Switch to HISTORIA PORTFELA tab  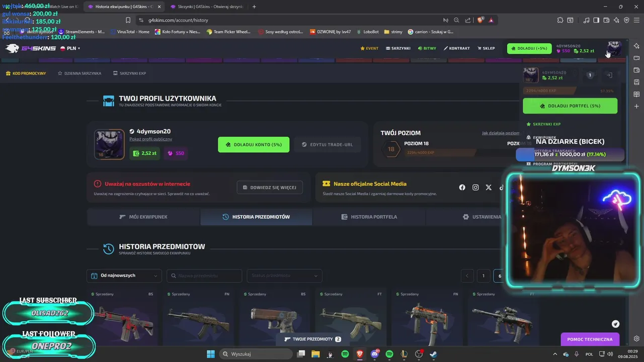[369, 217]
